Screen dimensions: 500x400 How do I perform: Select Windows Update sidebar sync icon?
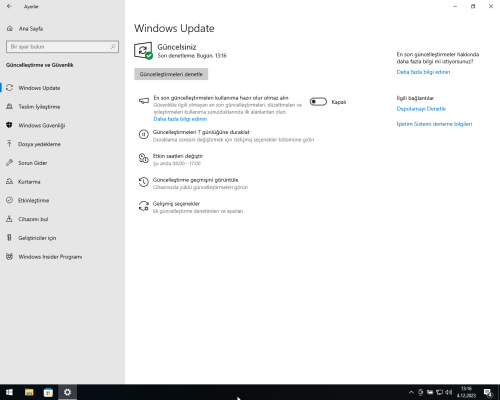pos(9,88)
